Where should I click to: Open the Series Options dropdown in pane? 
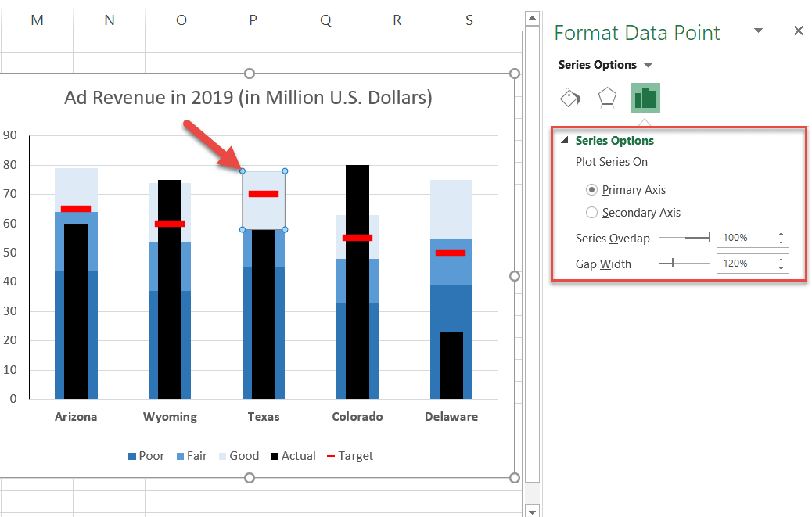(648, 65)
